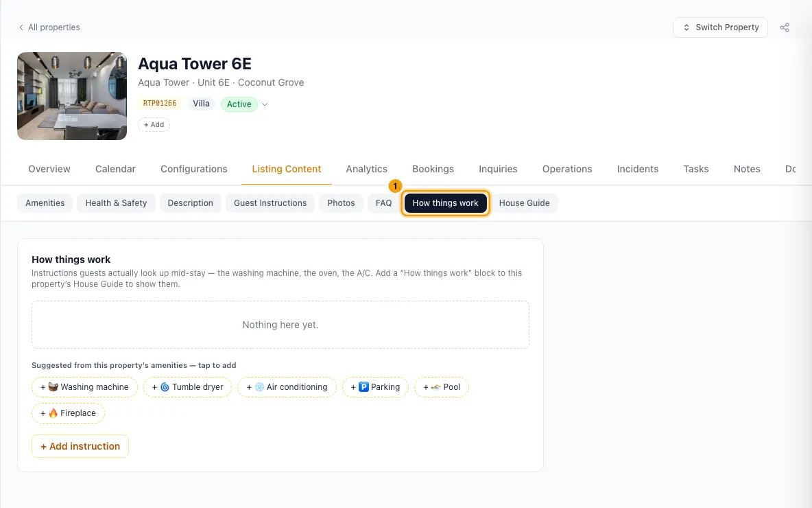
Task: Add the Air conditioning suggestion
Action: [x=287, y=387]
